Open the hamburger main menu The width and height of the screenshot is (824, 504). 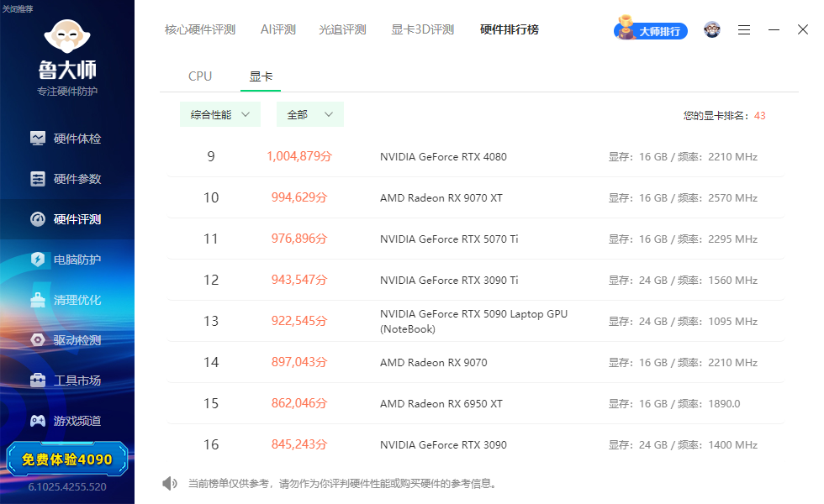(x=743, y=30)
